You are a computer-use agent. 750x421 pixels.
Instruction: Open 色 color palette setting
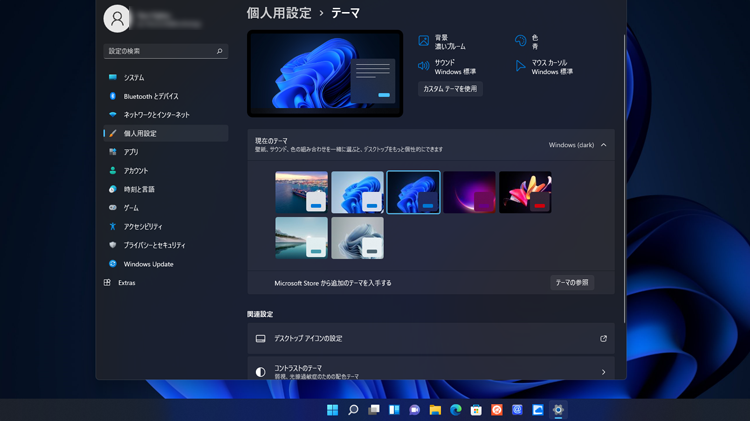pyautogui.click(x=520, y=41)
